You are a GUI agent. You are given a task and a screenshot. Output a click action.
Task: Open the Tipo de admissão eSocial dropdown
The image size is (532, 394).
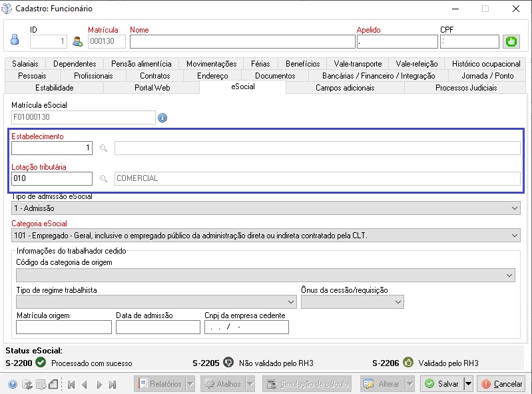[514, 208]
